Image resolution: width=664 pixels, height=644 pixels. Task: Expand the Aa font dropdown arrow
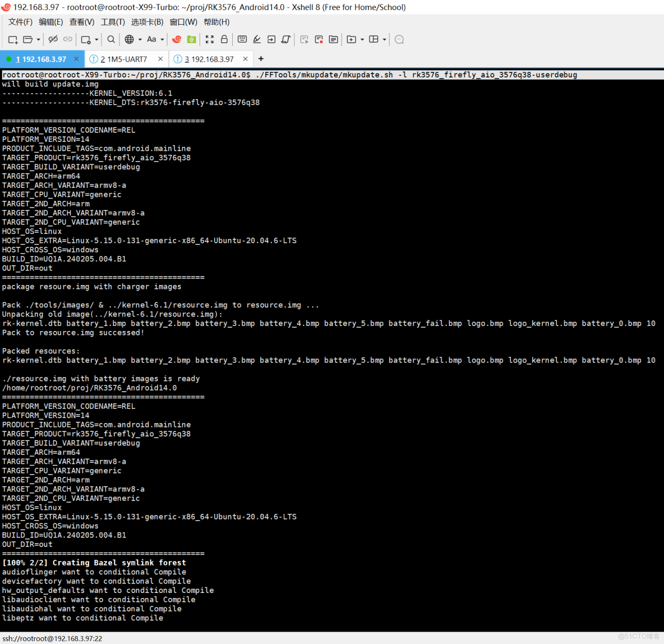pos(162,39)
